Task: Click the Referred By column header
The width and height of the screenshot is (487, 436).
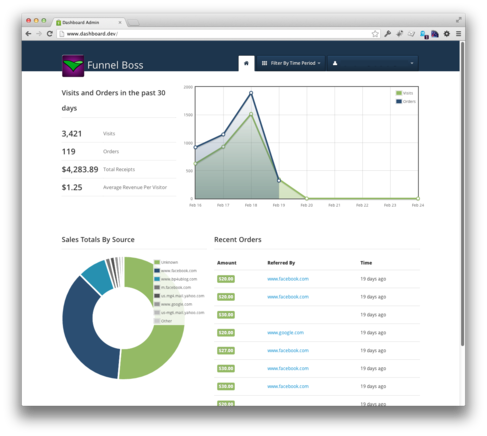Action: coord(281,263)
